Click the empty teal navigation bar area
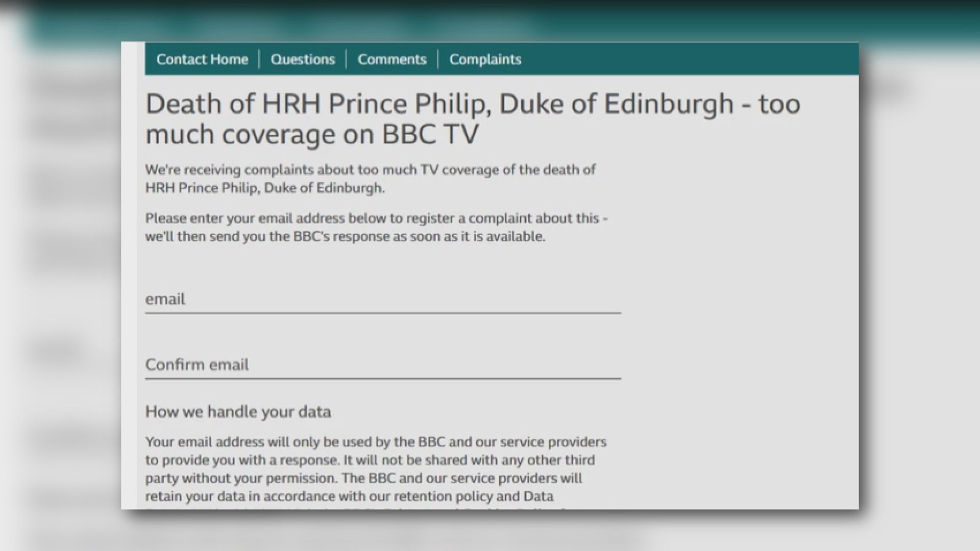The height and width of the screenshot is (551, 980). point(689,59)
